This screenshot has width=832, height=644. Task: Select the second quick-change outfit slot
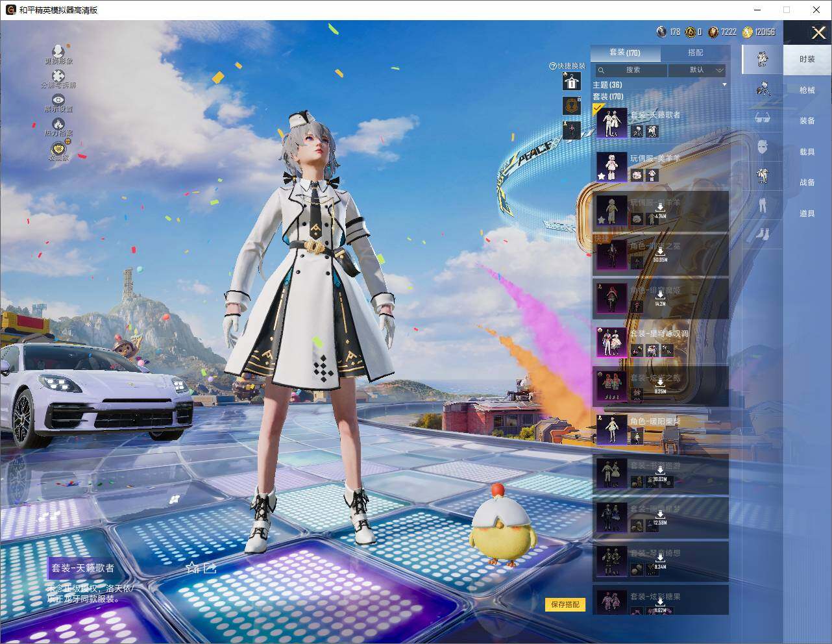[x=572, y=106]
